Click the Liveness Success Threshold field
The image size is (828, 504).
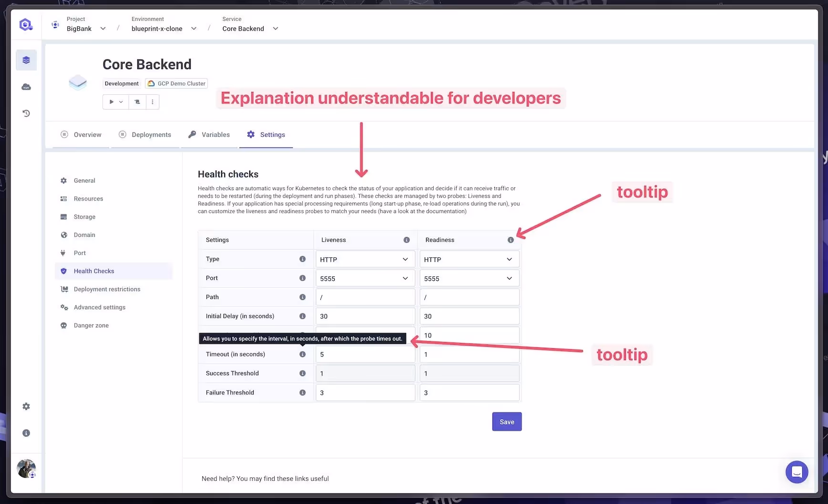(365, 373)
